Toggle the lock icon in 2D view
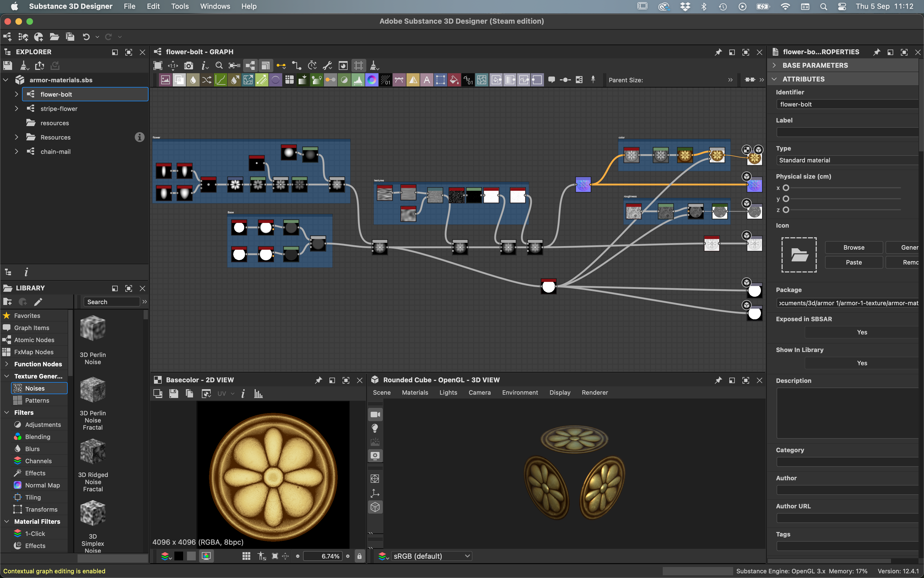 coord(359,556)
